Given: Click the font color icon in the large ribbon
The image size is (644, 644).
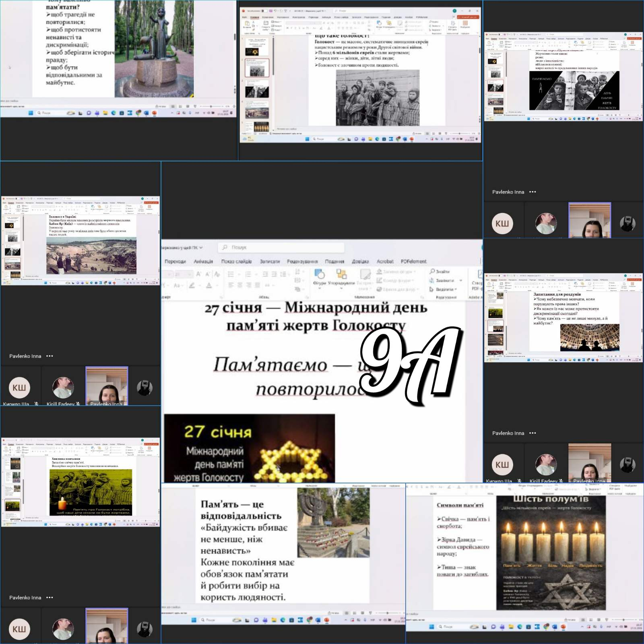Looking at the screenshot, I should click(208, 285).
